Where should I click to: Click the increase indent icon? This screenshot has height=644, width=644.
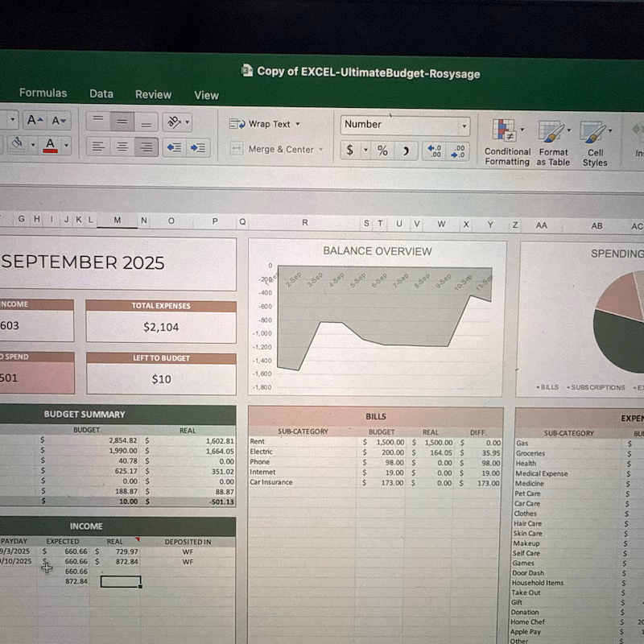click(198, 147)
